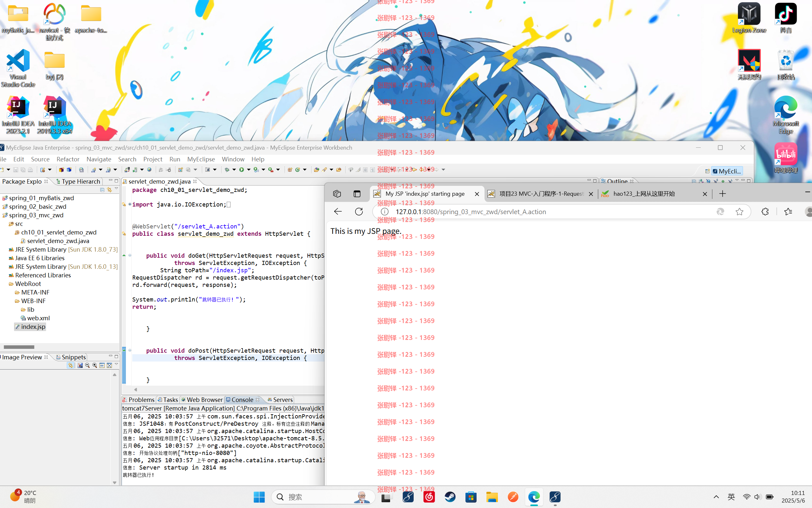This screenshot has height=508, width=812.
Task: Close the 'My JSP index.jsp' browser tab
Action: click(x=477, y=194)
